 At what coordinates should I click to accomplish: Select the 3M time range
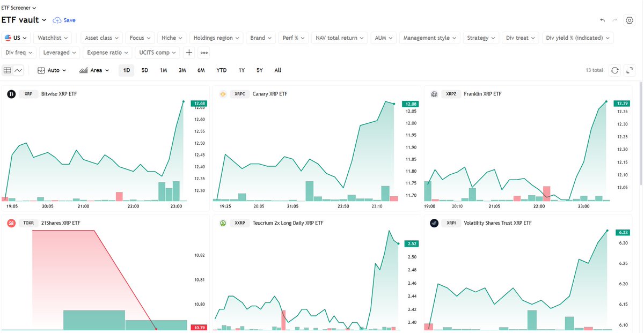pos(182,70)
